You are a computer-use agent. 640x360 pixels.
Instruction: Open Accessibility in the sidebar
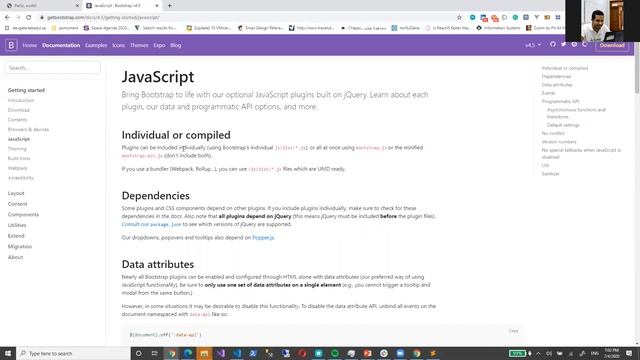tap(20, 178)
